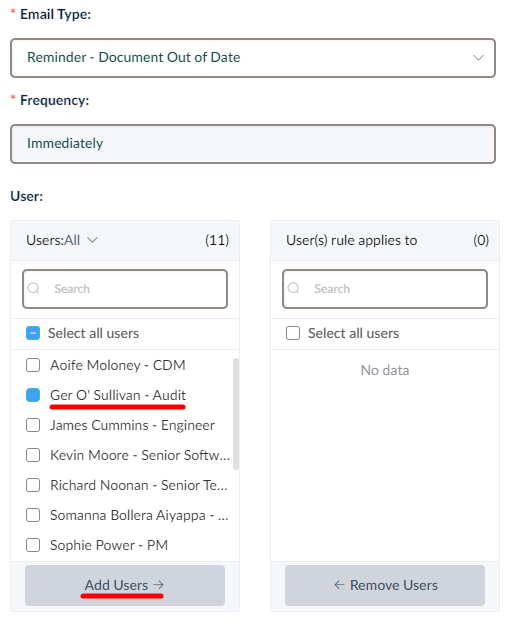Click the search magnifier icon in rule-applies-to panel
The width and height of the screenshot is (514, 632).
pos(294,288)
